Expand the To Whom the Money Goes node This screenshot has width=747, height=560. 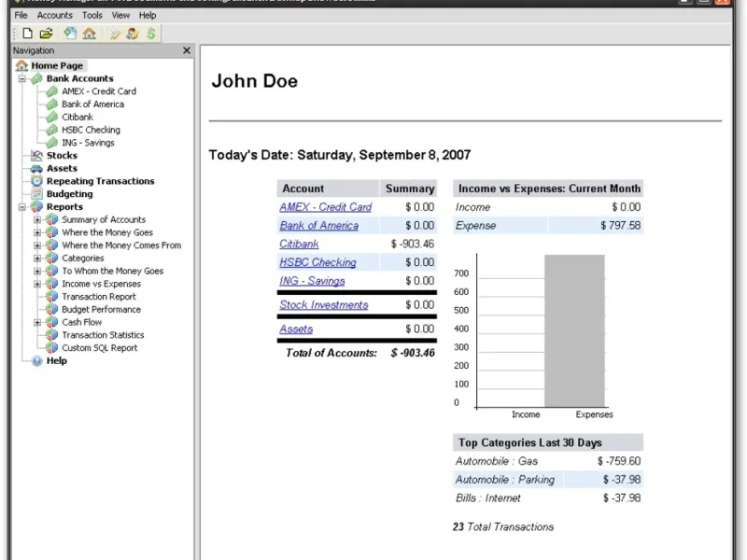pos(37,272)
